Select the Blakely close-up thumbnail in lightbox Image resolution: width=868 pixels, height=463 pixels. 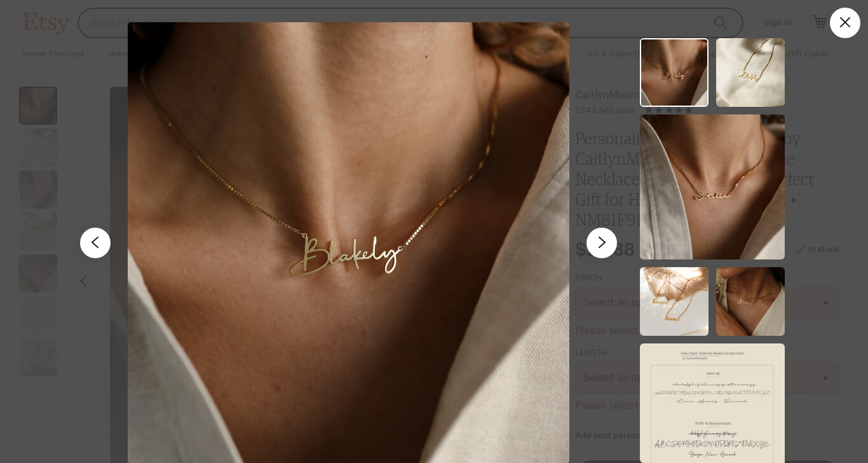[674, 73]
